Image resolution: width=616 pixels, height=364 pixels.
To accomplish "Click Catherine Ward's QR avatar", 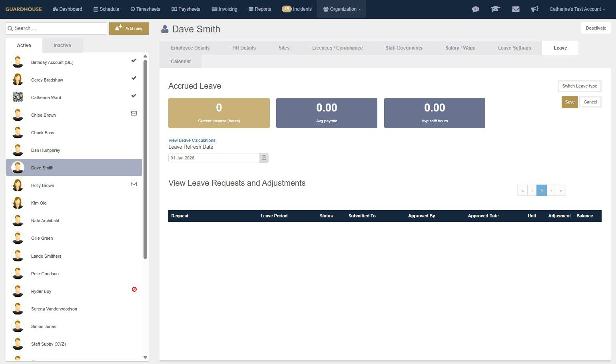I will tap(18, 97).
